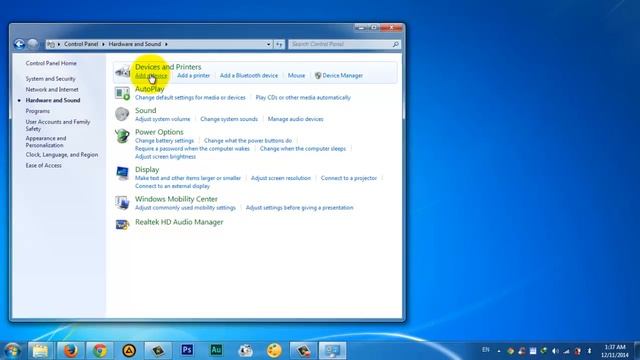Viewport: 640px width, 360px height.
Task: Open the Windows Mobility Center icon
Action: [122, 202]
